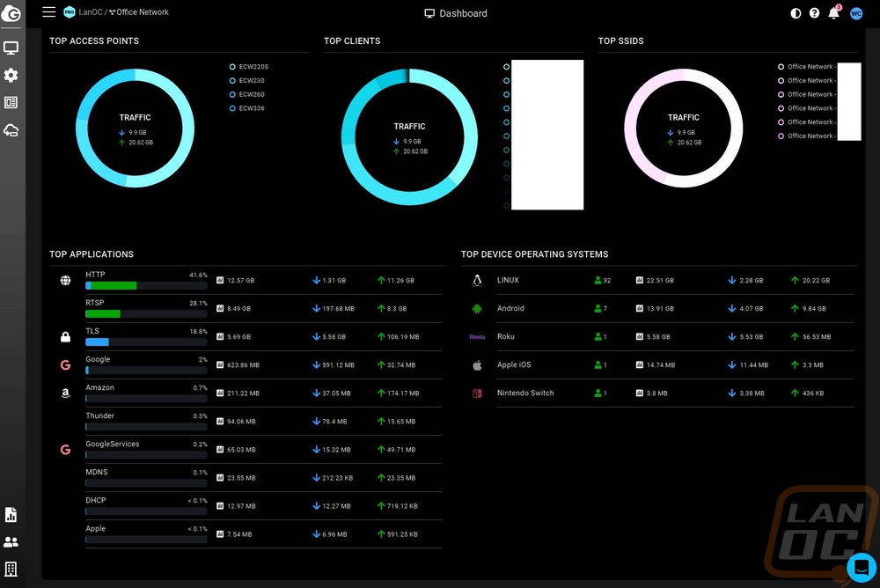The image size is (880, 588).
Task: Toggle the dark/light contrast theme icon
Action: [796, 13]
